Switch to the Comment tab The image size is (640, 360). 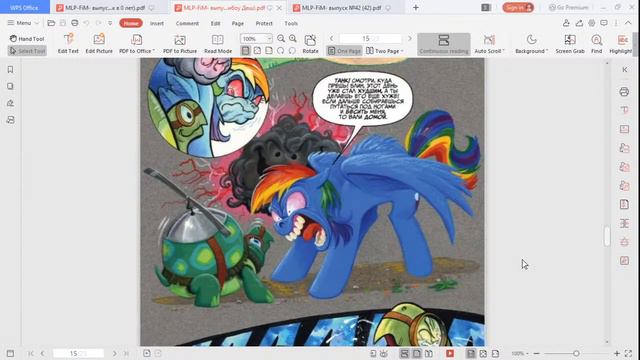[x=187, y=23]
